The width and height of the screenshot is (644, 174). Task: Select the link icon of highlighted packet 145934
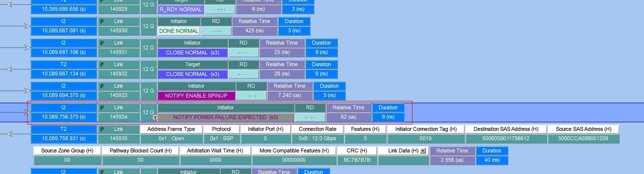point(102,108)
